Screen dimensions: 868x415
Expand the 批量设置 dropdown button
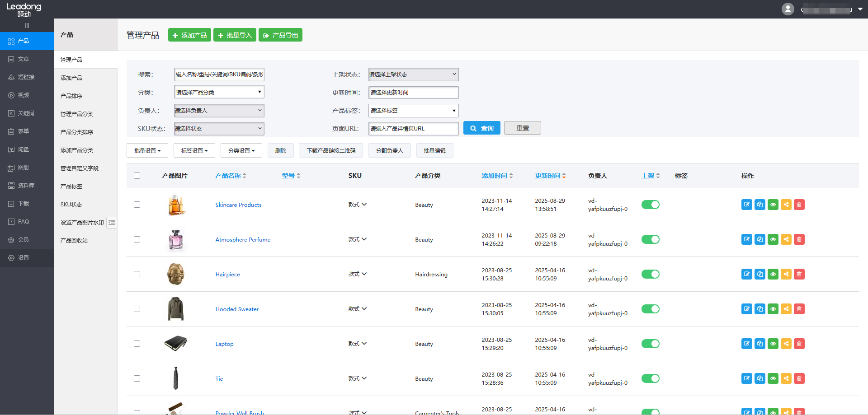tap(147, 150)
